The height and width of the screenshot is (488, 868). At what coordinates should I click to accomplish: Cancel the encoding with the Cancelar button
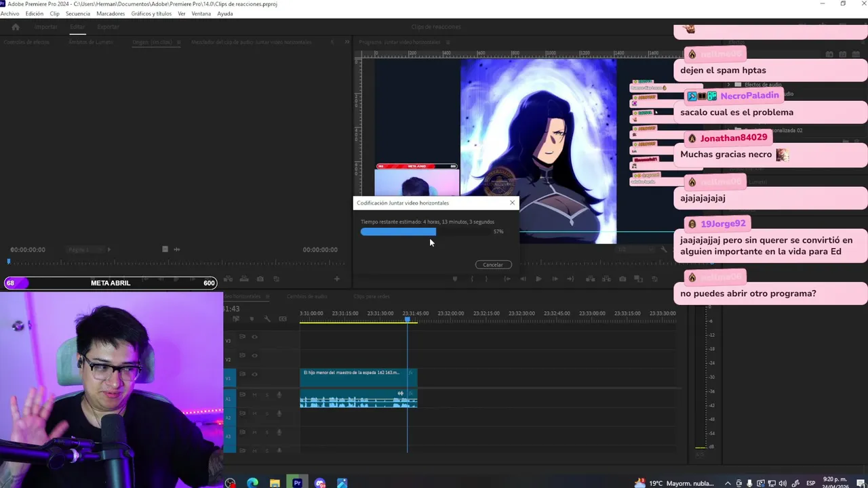coord(493,265)
